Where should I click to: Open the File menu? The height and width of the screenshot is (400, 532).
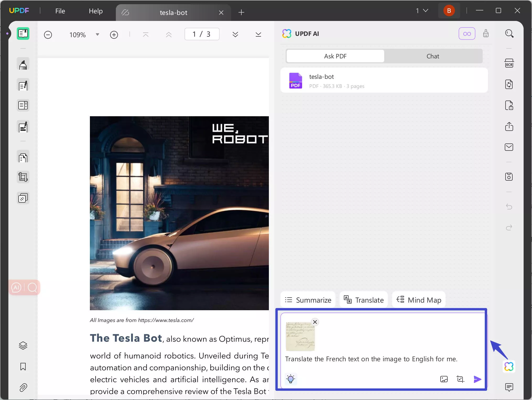pyautogui.click(x=60, y=11)
